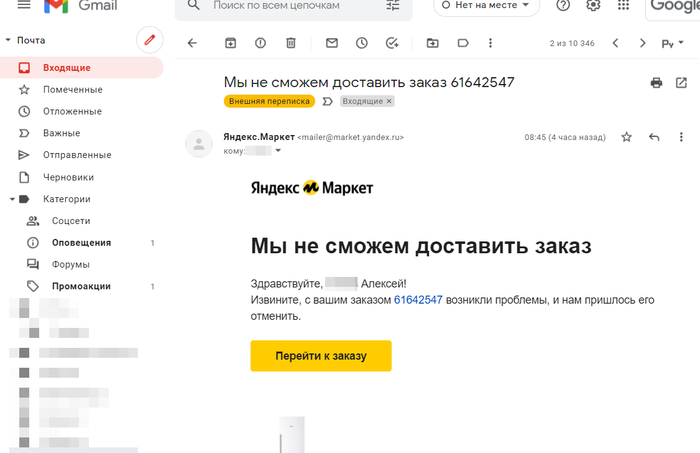Screen dimensions: 700x453
Task: Open More actions menu in toolbar
Action: [x=490, y=43]
